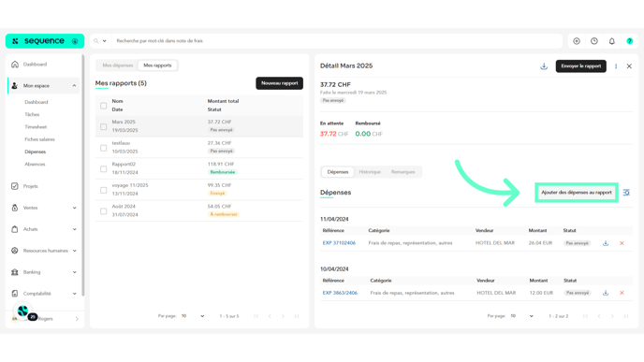This screenshot has height=362, width=644.
Task: Click the help question mark icon
Action: (x=630, y=41)
